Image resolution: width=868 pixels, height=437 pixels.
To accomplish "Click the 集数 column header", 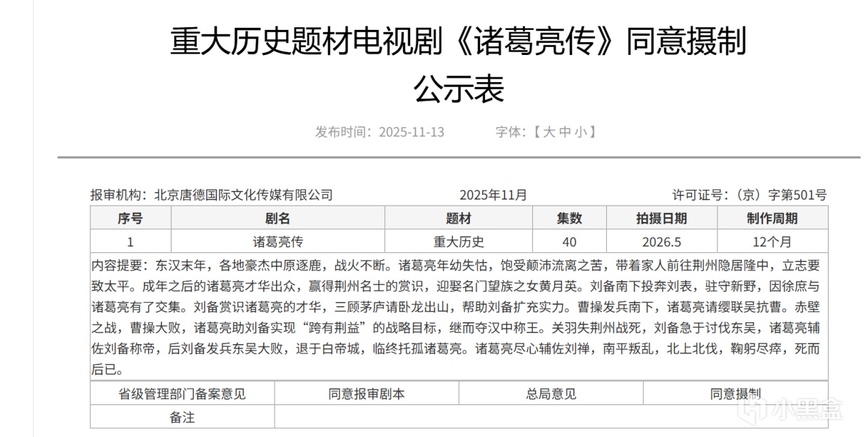I will click(x=570, y=218).
